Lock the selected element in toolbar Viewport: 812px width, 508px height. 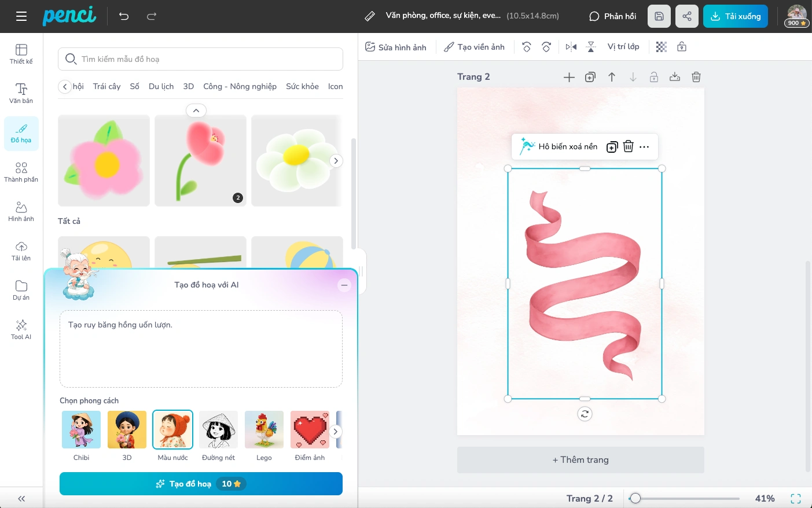[x=682, y=47]
